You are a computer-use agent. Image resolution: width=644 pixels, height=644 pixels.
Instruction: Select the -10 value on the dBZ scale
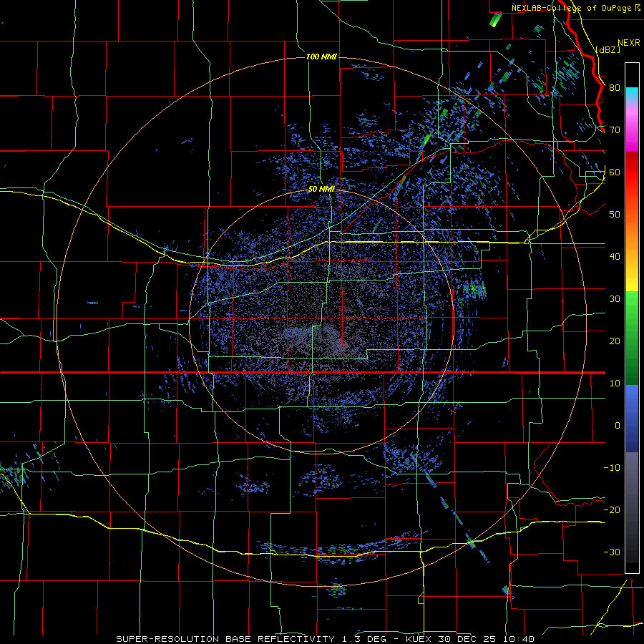[x=612, y=468]
